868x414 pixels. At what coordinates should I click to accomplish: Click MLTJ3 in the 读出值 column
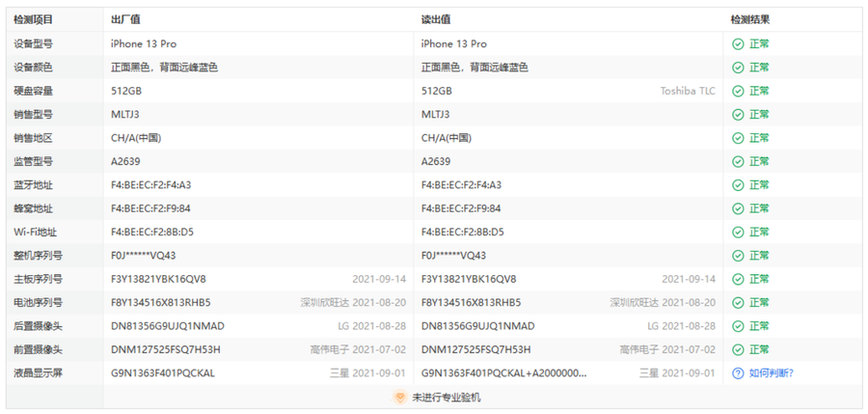pos(436,115)
